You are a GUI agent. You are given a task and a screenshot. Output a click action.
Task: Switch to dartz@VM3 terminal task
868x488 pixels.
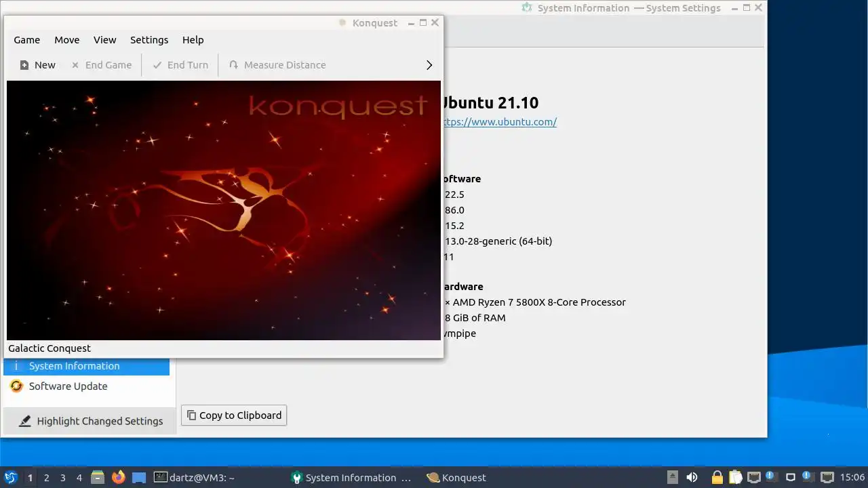click(195, 478)
